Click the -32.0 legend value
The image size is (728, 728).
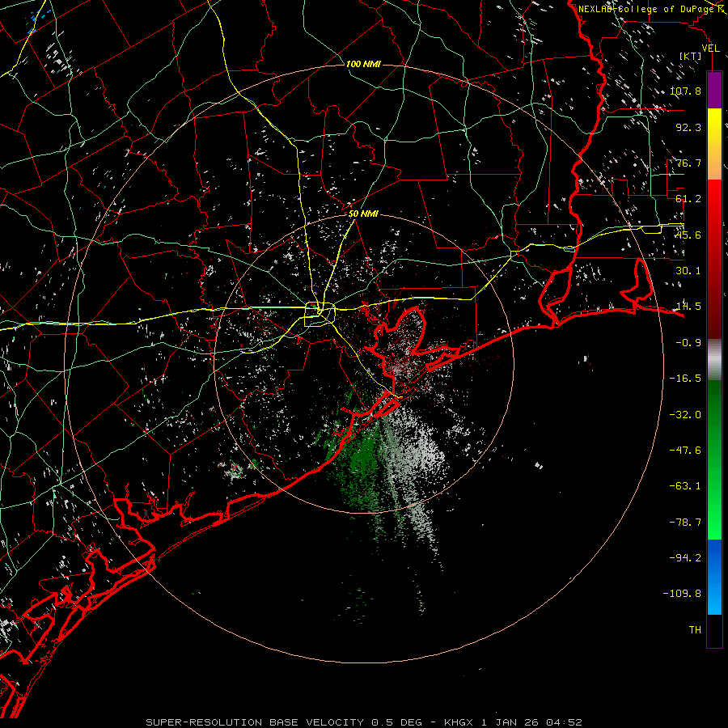pyautogui.click(x=685, y=415)
